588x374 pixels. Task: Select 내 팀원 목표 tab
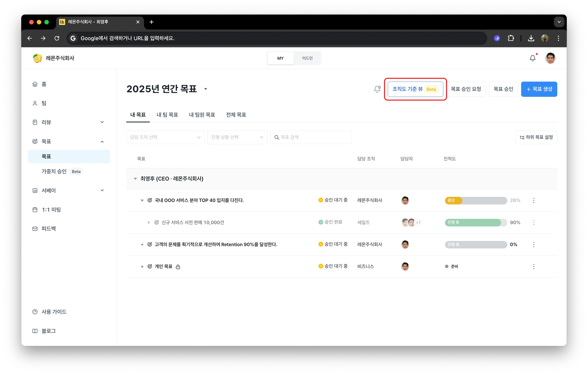202,115
